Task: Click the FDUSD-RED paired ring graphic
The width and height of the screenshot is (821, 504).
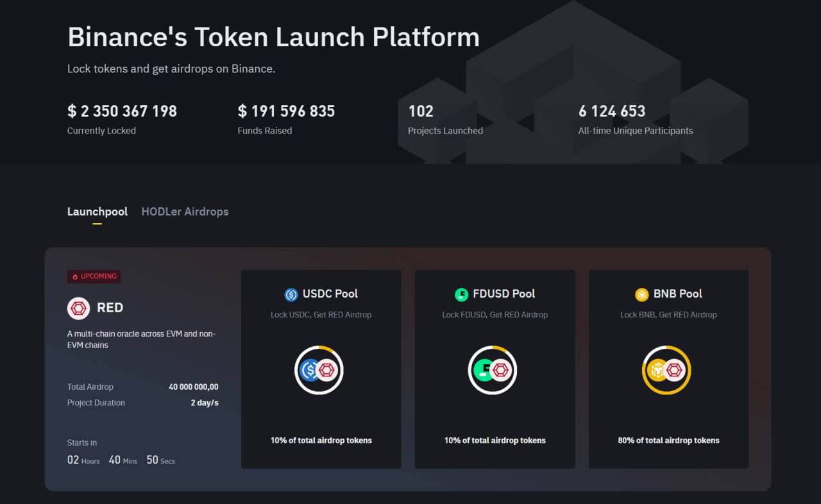Action: [493, 370]
